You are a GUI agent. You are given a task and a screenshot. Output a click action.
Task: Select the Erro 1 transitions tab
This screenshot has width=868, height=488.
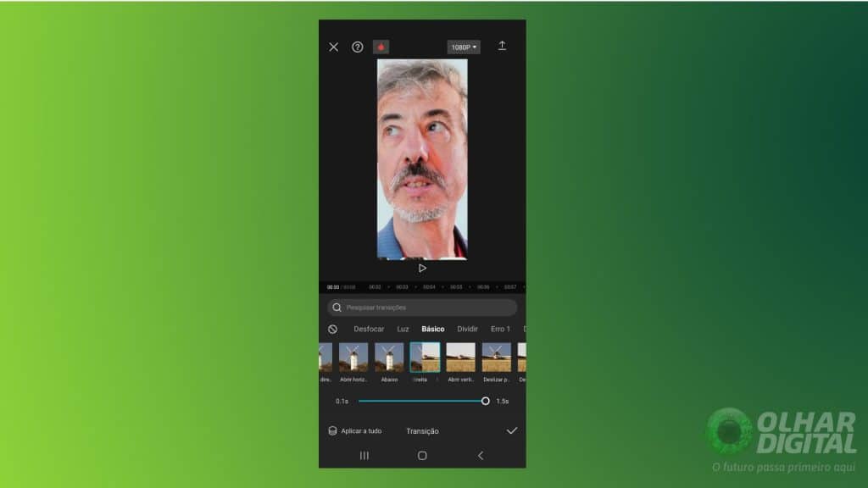click(500, 329)
